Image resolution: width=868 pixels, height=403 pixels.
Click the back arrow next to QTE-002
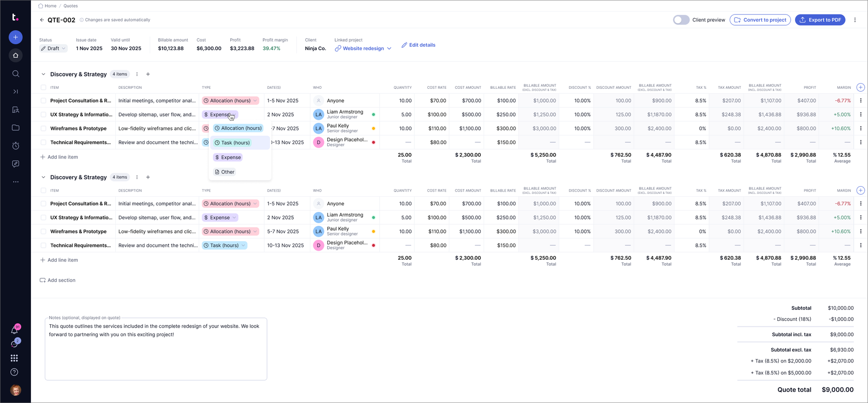pos(42,20)
